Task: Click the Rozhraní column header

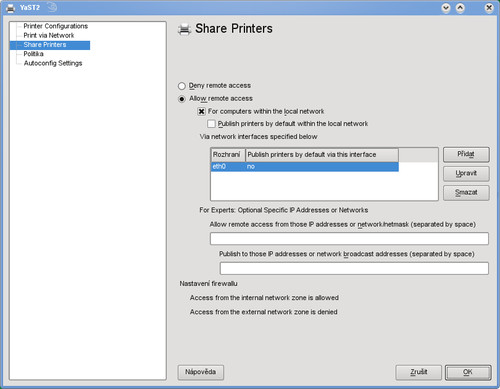Action: click(x=228, y=155)
